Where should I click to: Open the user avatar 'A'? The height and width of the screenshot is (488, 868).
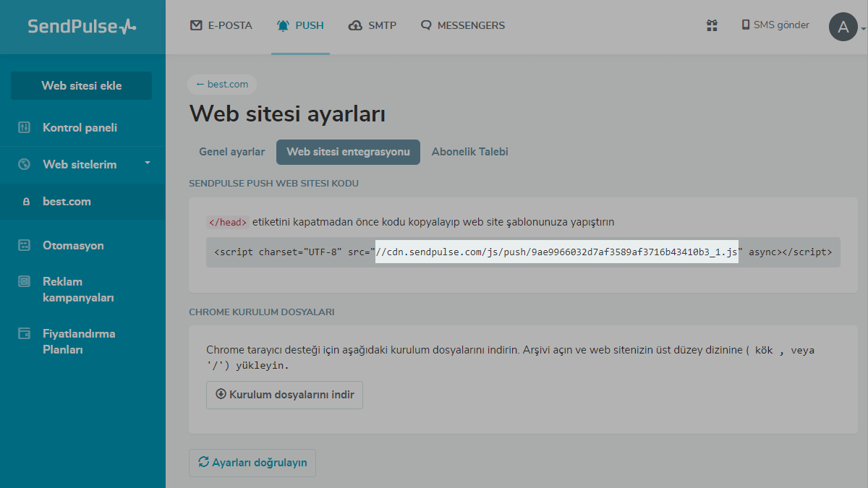[x=843, y=27]
